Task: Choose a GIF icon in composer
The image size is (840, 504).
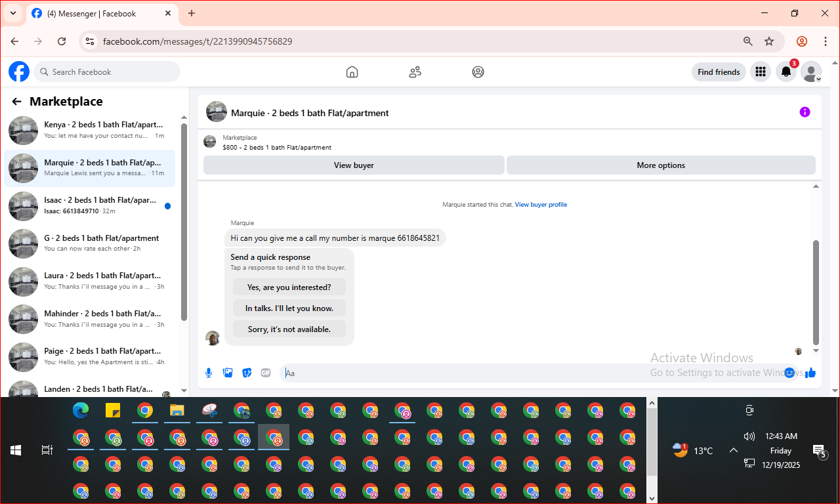Action: [266, 373]
